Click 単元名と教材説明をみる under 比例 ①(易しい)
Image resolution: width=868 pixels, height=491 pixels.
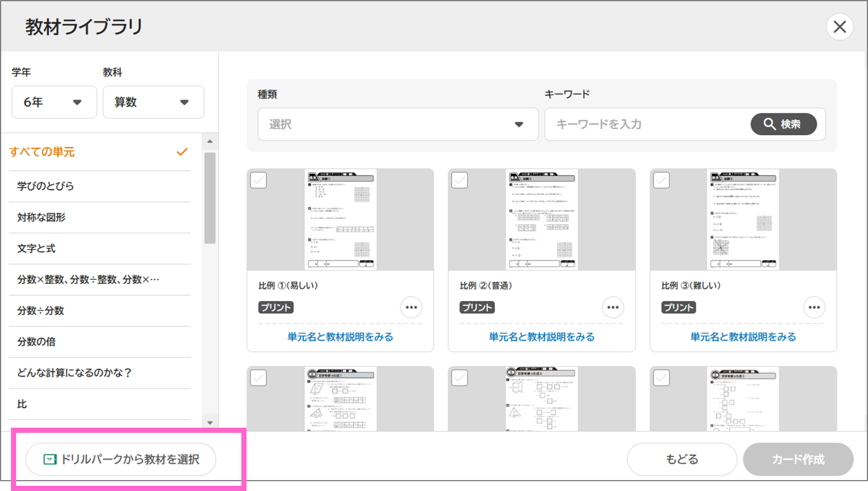(340, 337)
